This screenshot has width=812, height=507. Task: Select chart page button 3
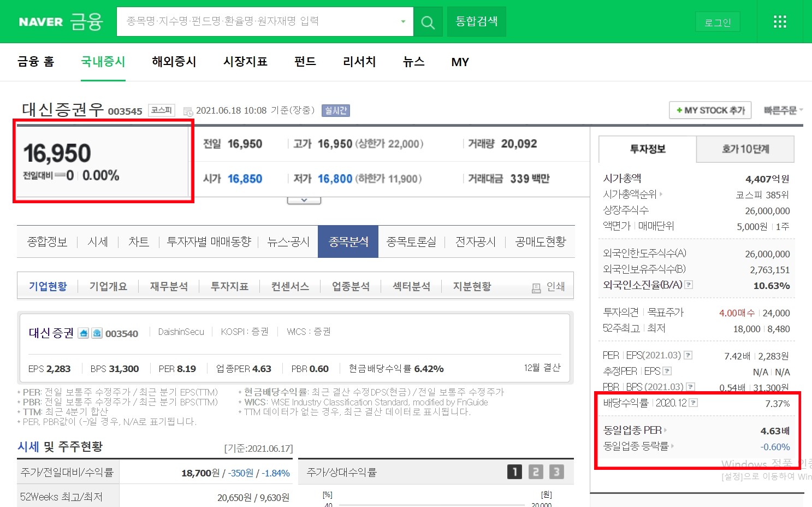pyautogui.click(x=556, y=472)
